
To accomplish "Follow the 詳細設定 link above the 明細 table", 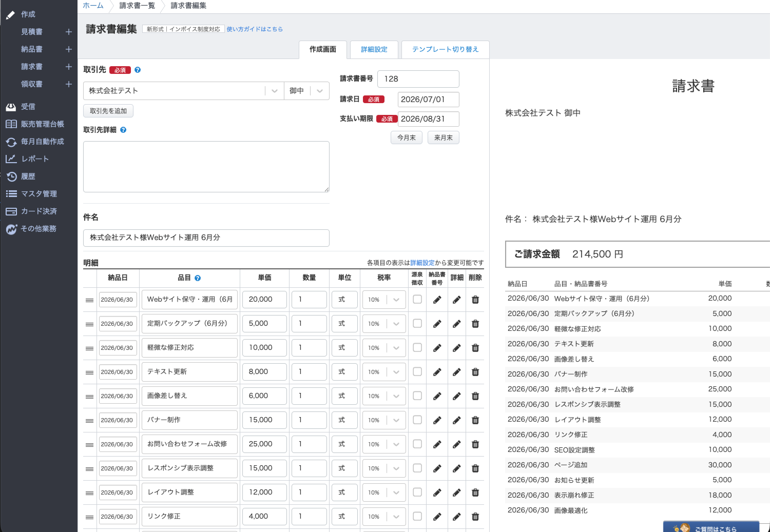I will [422, 263].
